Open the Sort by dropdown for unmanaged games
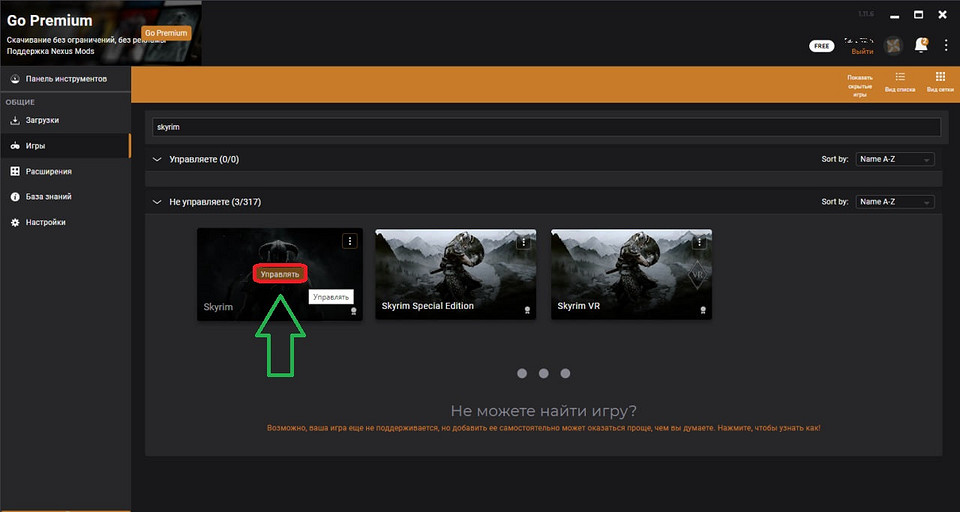This screenshot has width=960, height=512. coord(895,202)
